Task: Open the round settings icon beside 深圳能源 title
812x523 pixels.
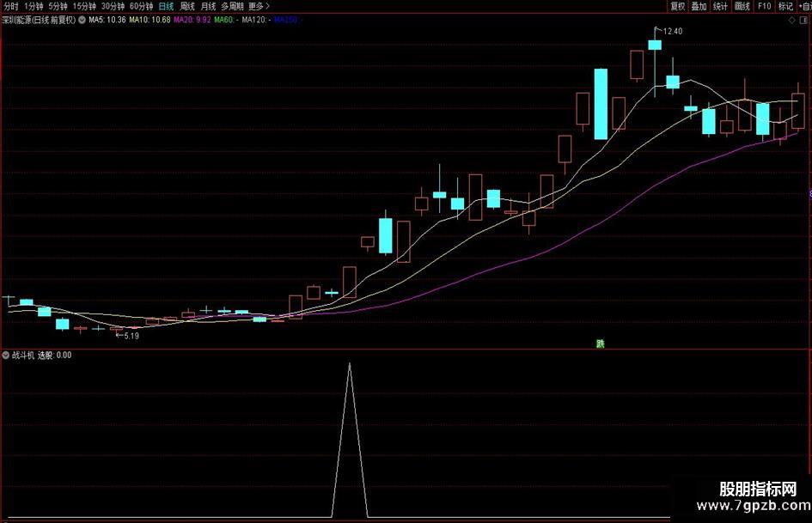Action: [x=82, y=20]
